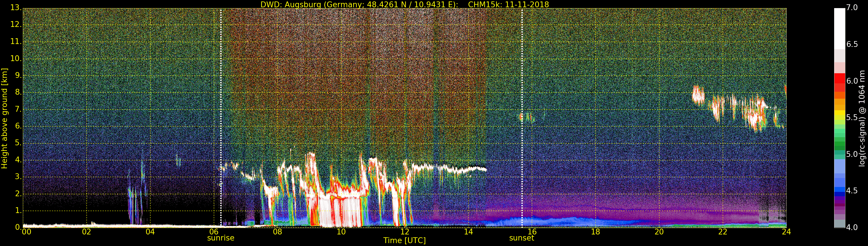Screen dimensions: 868x246
Task: Click the 12 hour tick on the time axis
Action: 404,232
